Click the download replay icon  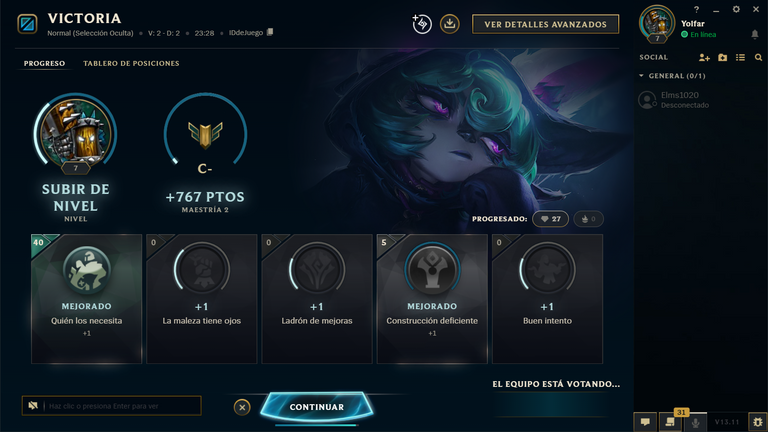coord(449,24)
